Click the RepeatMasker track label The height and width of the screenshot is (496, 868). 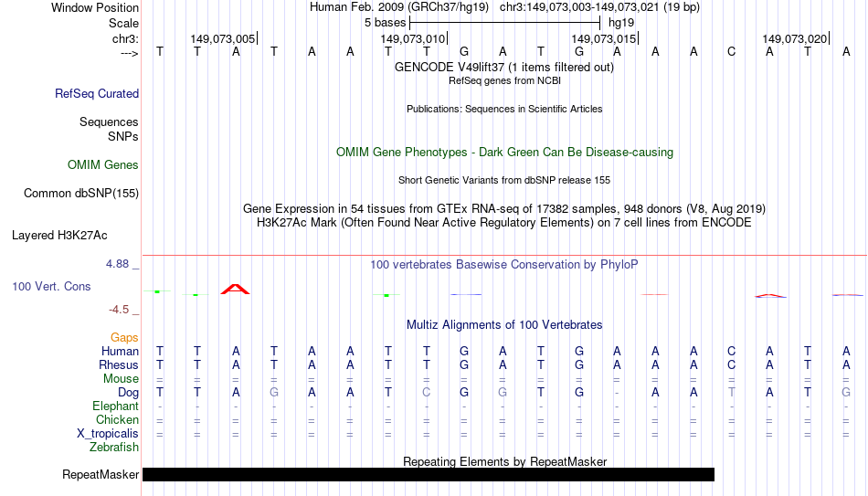101,474
